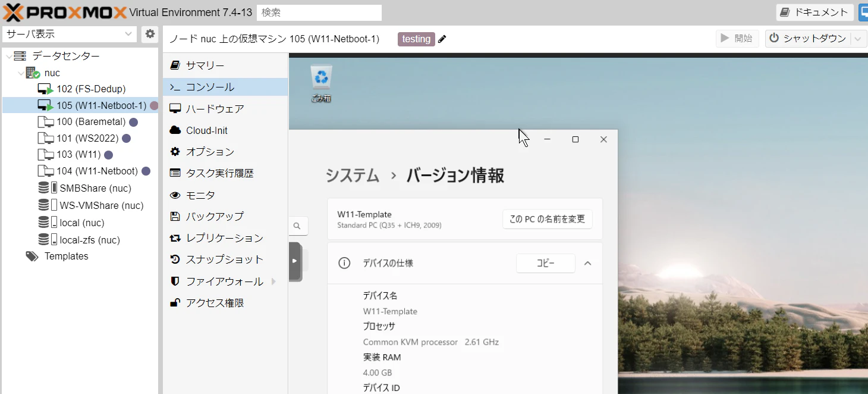Image resolution: width=868 pixels, height=394 pixels.
Task: Maximize the Windows Settings window
Action: 575,139
